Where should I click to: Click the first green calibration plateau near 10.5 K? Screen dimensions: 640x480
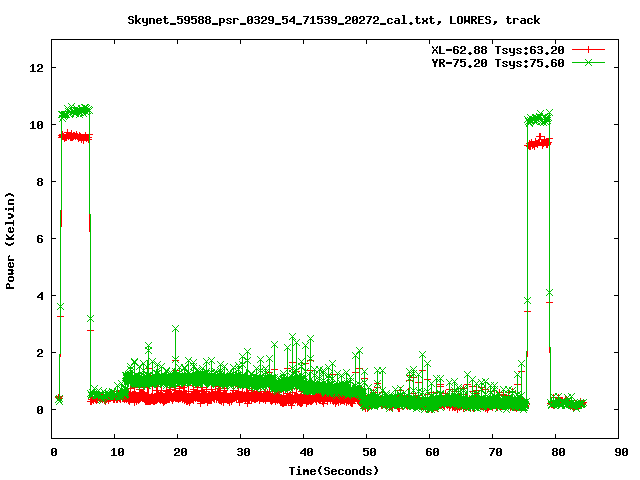point(75,111)
